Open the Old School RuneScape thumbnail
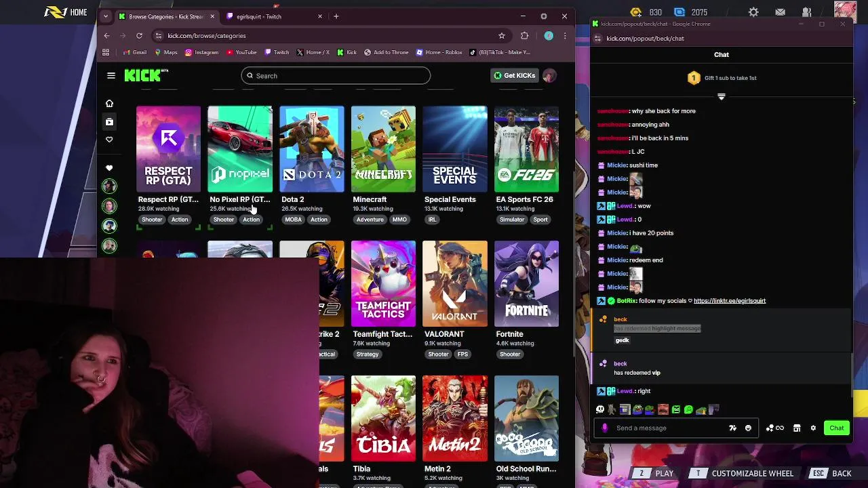This screenshot has width=868, height=488. click(526, 418)
